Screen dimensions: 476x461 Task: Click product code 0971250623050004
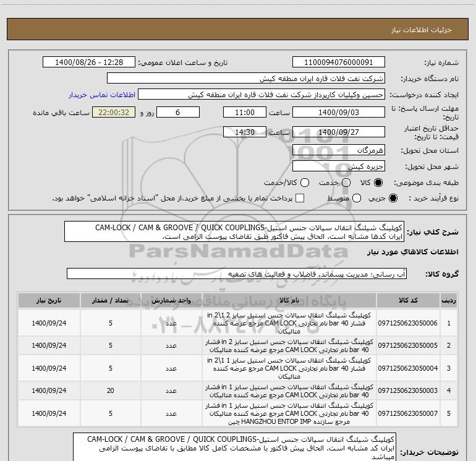(408, 368)
